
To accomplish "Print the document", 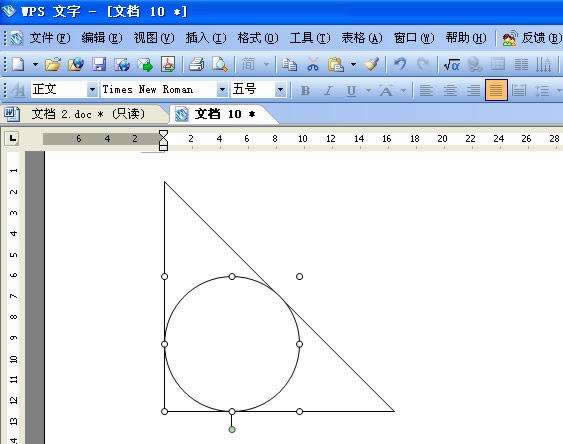I will (x=196, y=65).
